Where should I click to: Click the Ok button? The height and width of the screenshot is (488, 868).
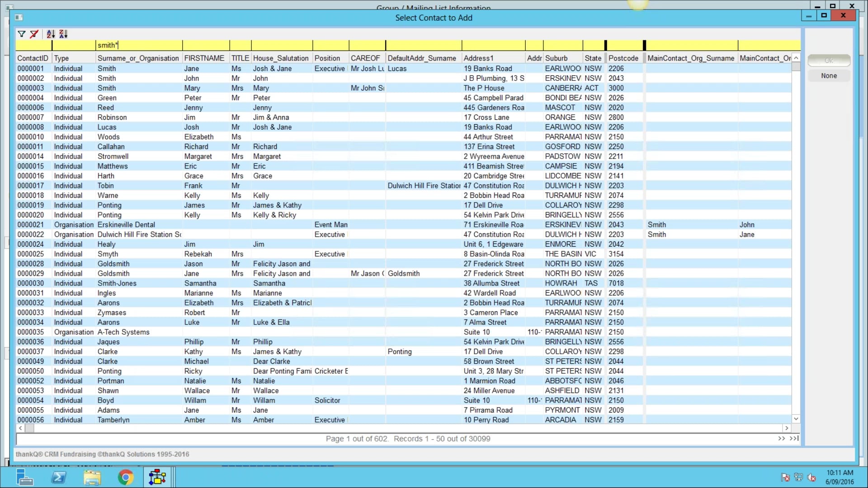coord(828,60)
